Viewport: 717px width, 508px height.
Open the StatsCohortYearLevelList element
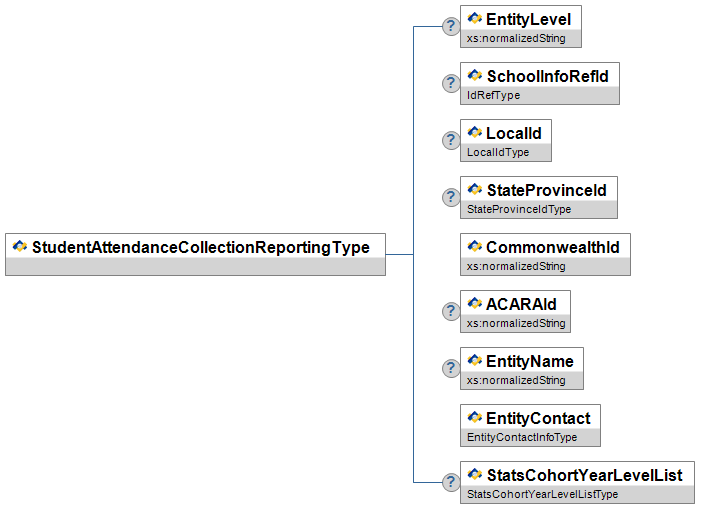(x=584, y=475)
